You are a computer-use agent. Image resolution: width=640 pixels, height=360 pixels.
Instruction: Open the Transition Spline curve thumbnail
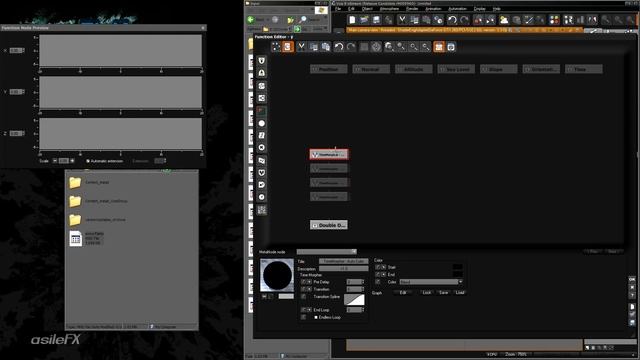tap(354, 299)
